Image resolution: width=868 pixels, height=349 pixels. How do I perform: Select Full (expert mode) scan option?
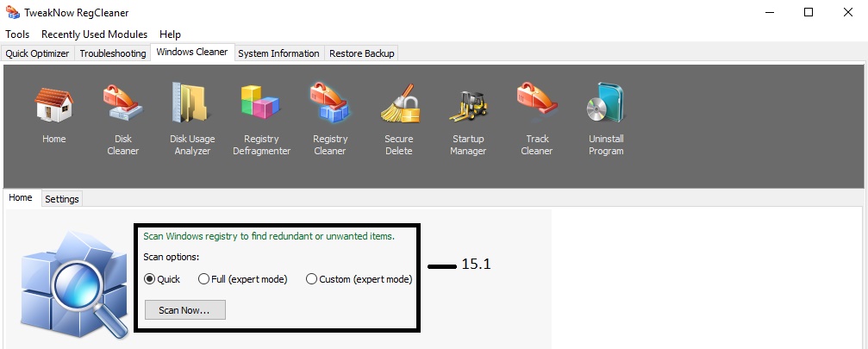point(242,279)
